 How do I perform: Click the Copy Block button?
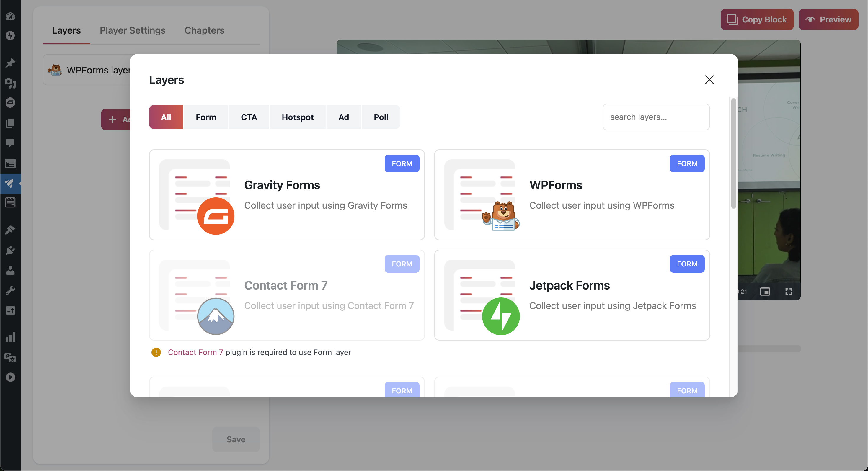tap(757, 19)
